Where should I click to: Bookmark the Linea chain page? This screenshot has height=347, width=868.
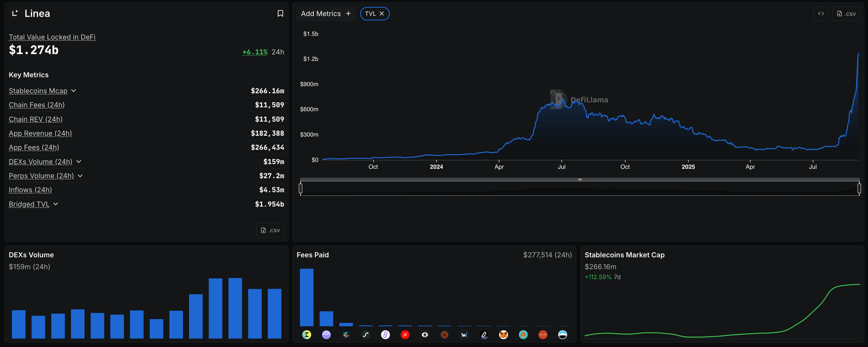click(280, 13)
